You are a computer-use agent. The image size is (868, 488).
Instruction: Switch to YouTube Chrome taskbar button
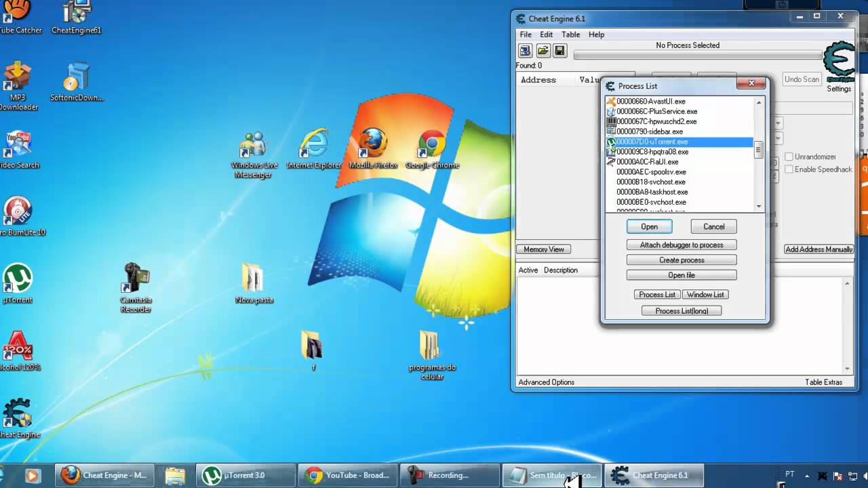coord(347,475)
